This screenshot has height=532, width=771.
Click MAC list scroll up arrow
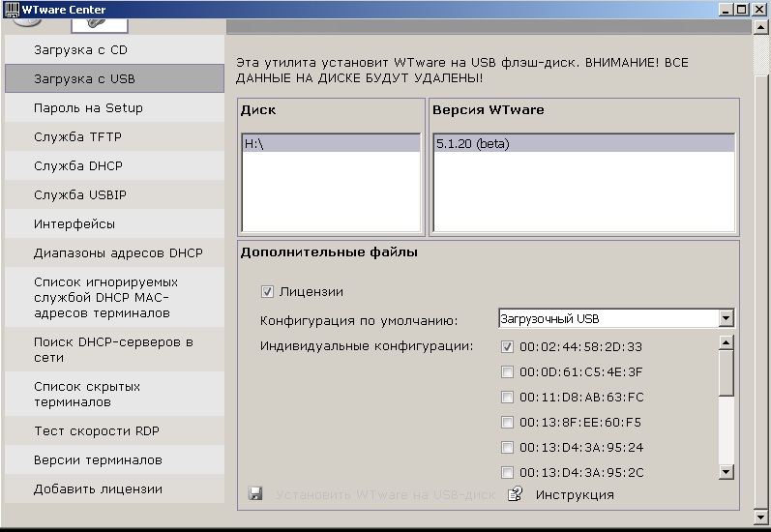coord(726,341)
